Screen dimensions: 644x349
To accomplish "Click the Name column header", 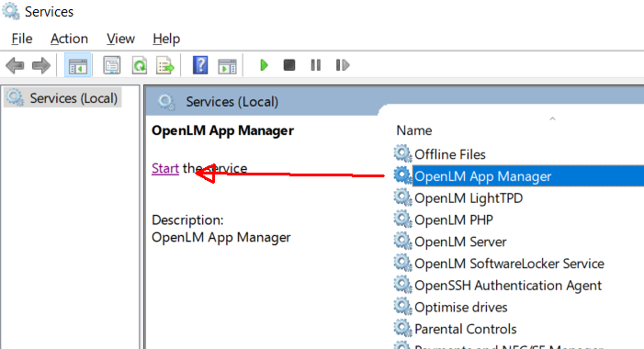I will pos(414,130).
